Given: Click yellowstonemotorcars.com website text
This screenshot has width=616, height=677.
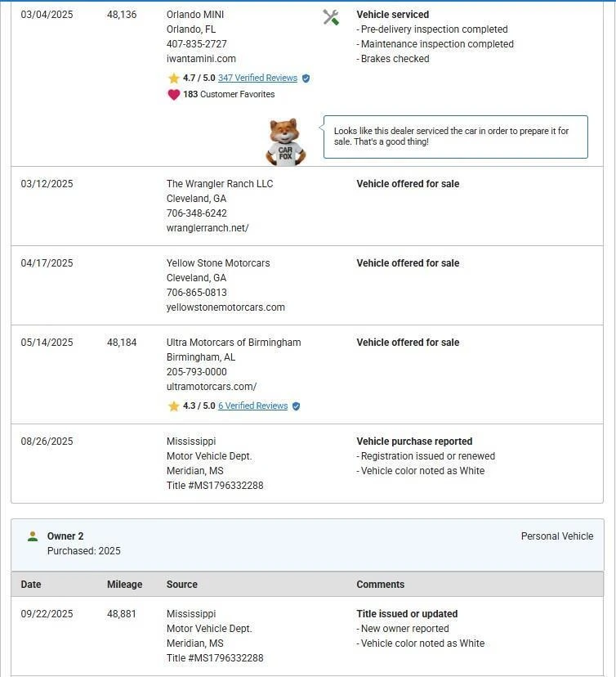Looking at the screenshot, I should [x=225, y=307].
